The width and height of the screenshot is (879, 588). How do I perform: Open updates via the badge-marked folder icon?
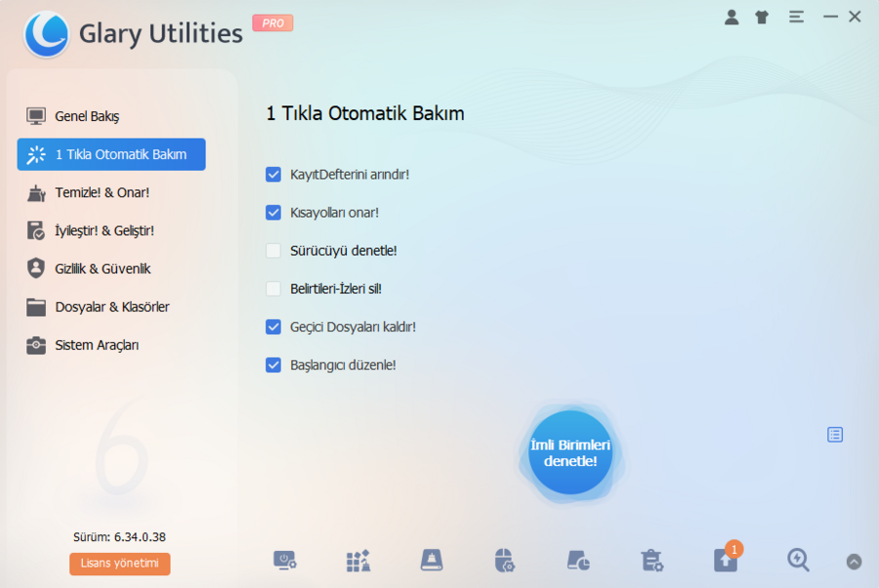pyautogui.click(x=726, y=561)
